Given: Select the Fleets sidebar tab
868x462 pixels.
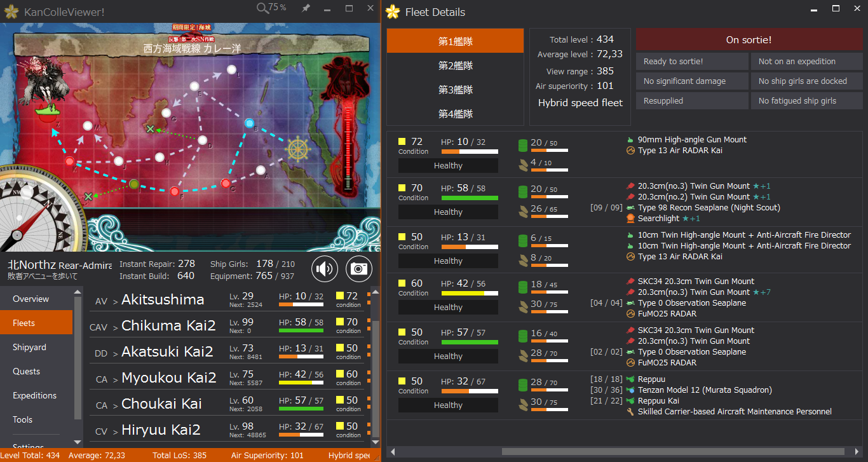Looking at the screenshot, I should point(36,323).
